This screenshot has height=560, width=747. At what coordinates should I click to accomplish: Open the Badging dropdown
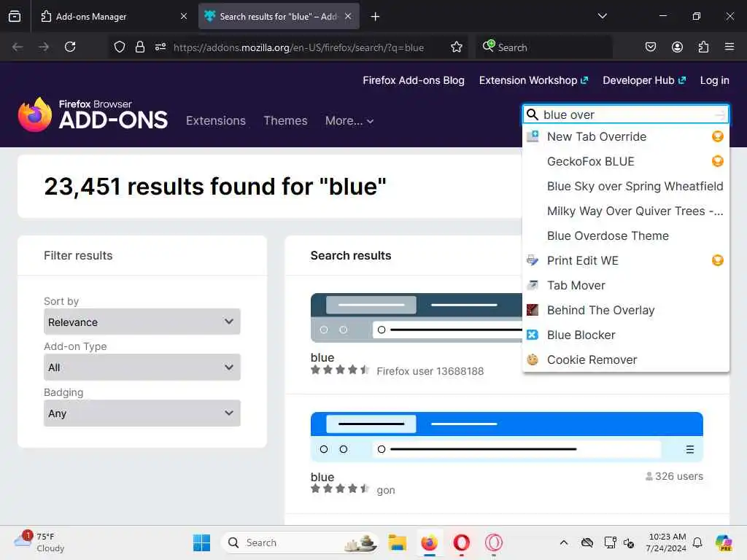point(142,413)
